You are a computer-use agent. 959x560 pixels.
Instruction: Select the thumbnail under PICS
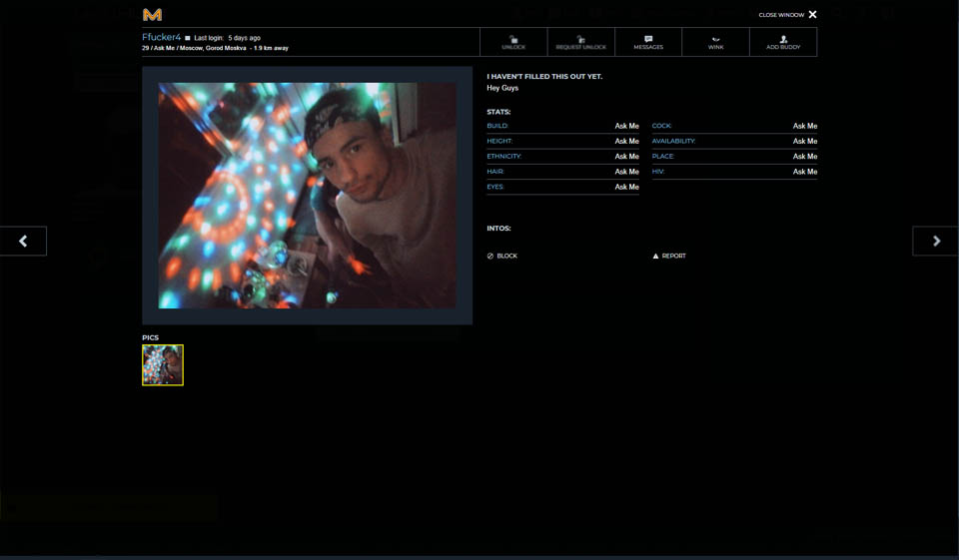tap(163, 365)
